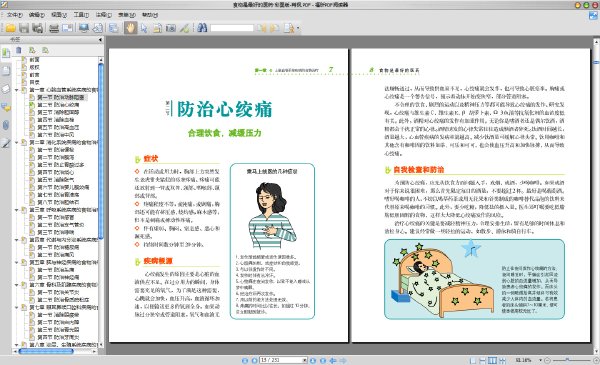Collapse the fourth chapter 第四章 in bookmarks
The width and height of the screenshot is (600, 365).
[x=16, y=240]
